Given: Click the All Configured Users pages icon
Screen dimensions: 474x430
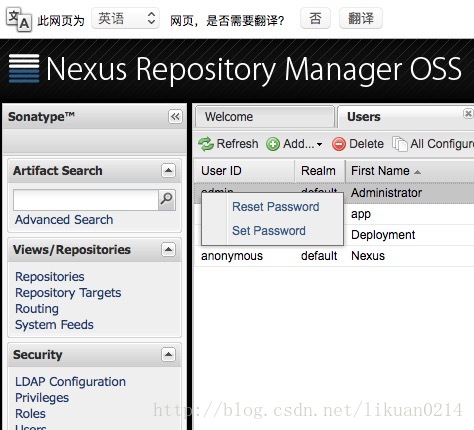Looking at the screenshot, I should point(400,144).
